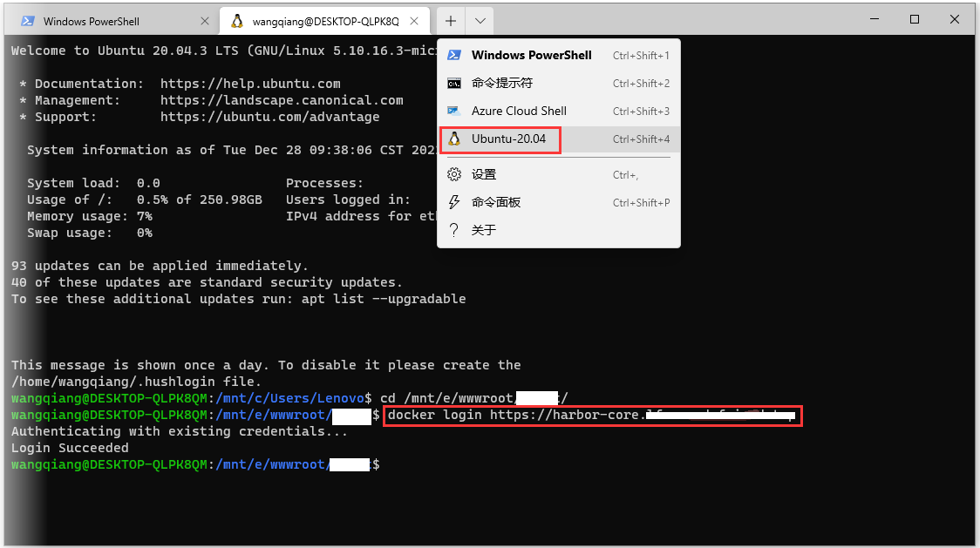Close the wangqiang@DESKTOP-QLPK8Q tab
Image resolution: width=980 pixels, height=548 pixels.
tap(414, 21)
